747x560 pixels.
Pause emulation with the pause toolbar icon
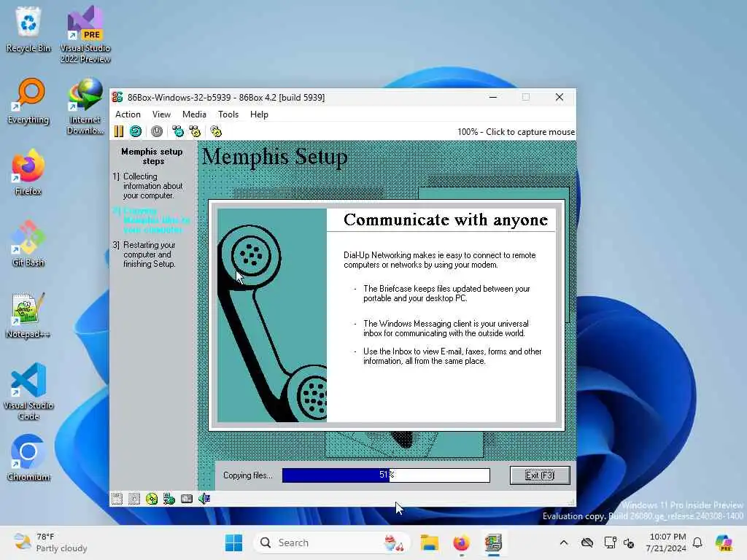click(x=119, y=131)
